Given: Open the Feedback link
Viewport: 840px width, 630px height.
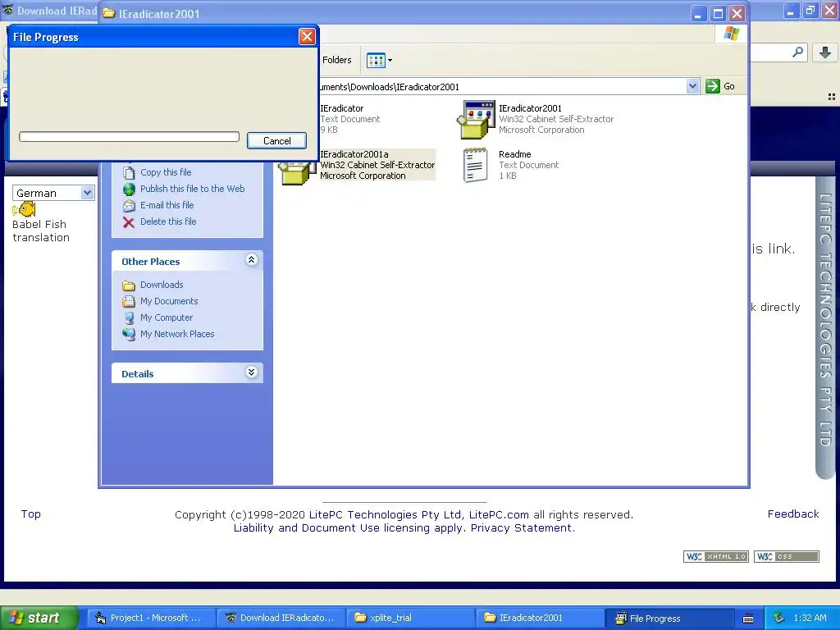Looking at the screenshot, I should click(793, 514).
